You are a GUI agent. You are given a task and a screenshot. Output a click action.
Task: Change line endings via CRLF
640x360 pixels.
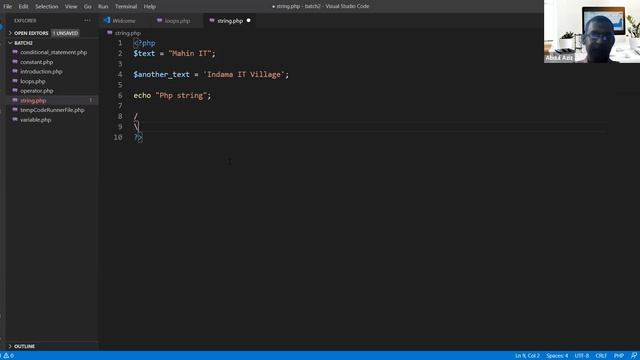(601, 356)
